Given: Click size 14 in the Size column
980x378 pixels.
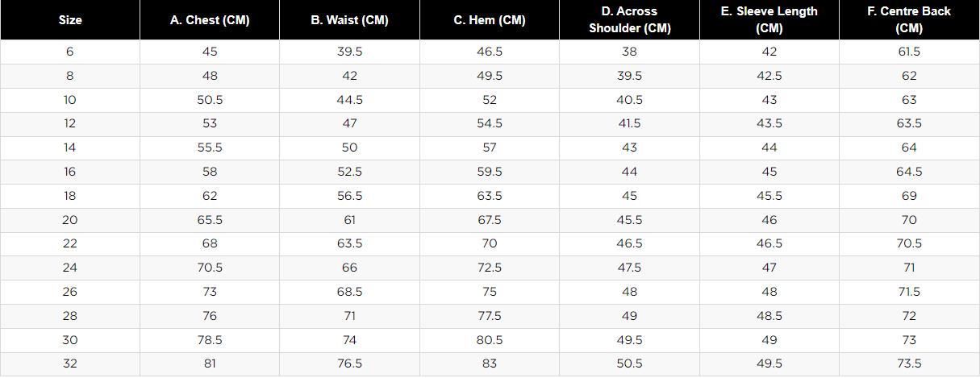Looking at the screenshot, I should coord(70,147).
